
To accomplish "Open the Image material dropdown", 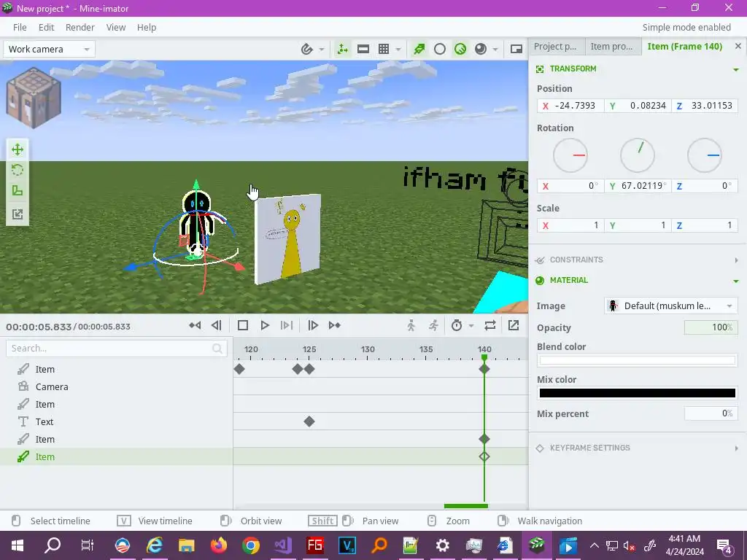I will coord(671,306).
